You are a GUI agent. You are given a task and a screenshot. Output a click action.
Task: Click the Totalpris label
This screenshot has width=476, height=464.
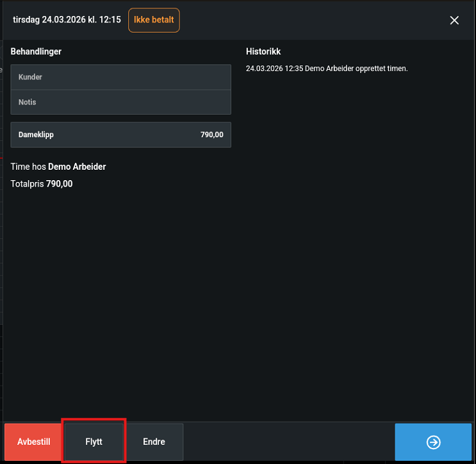point(27,185)
